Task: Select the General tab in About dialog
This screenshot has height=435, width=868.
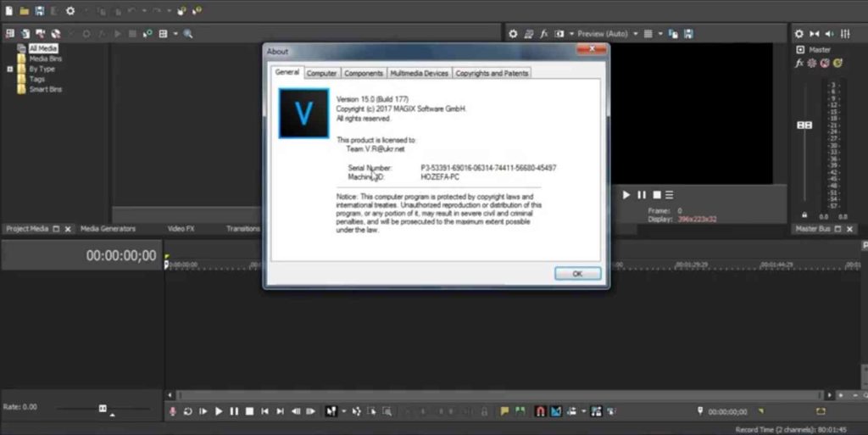Action: click(x=287, y=73)
